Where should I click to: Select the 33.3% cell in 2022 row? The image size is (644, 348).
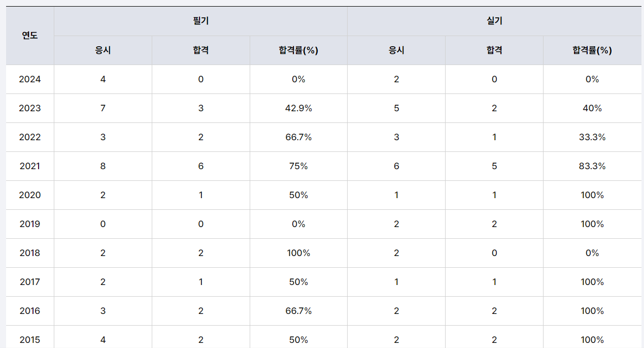[x=592, y=137]
